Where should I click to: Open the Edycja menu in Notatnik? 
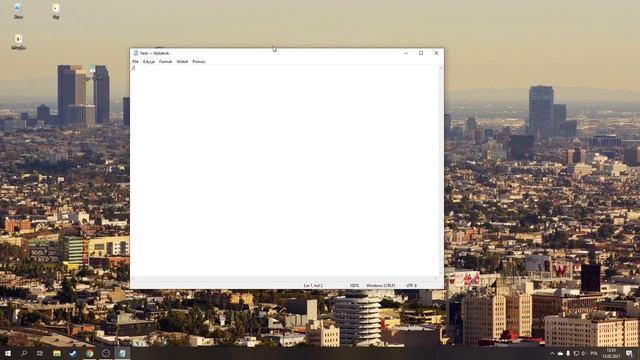coord(149,62)
